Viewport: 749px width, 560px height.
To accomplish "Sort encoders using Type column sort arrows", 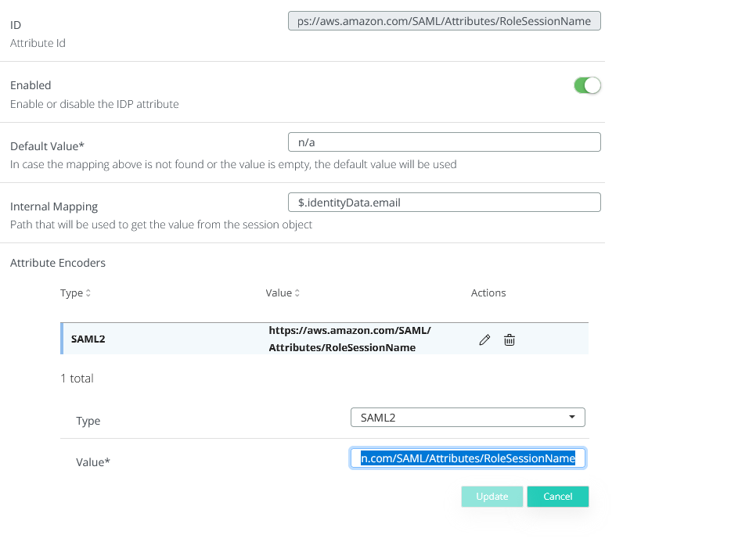I will point(88,293).
